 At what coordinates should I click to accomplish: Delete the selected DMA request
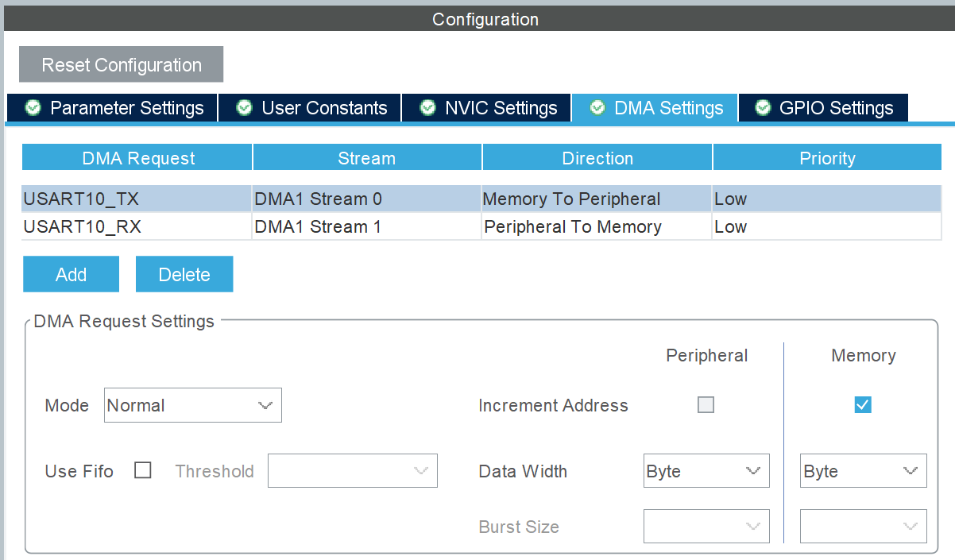[184, 274]
